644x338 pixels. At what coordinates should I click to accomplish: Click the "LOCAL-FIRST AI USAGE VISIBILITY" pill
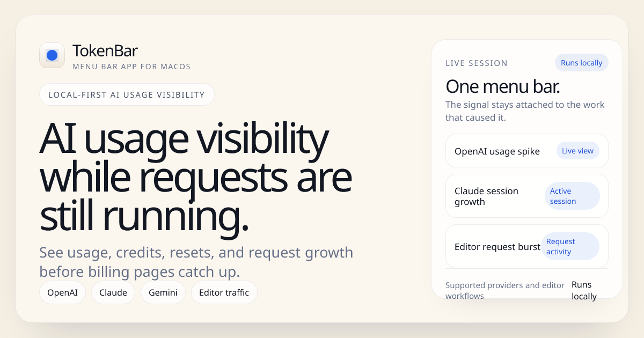pos(127,94)
